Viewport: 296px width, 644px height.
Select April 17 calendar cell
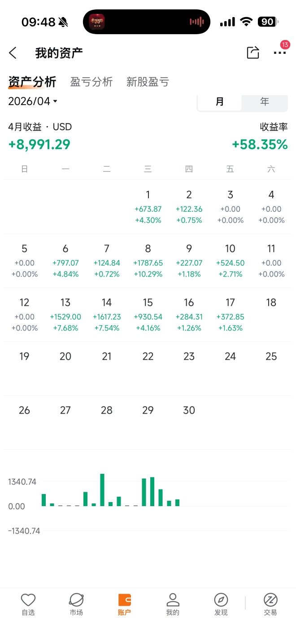point(230,315)
